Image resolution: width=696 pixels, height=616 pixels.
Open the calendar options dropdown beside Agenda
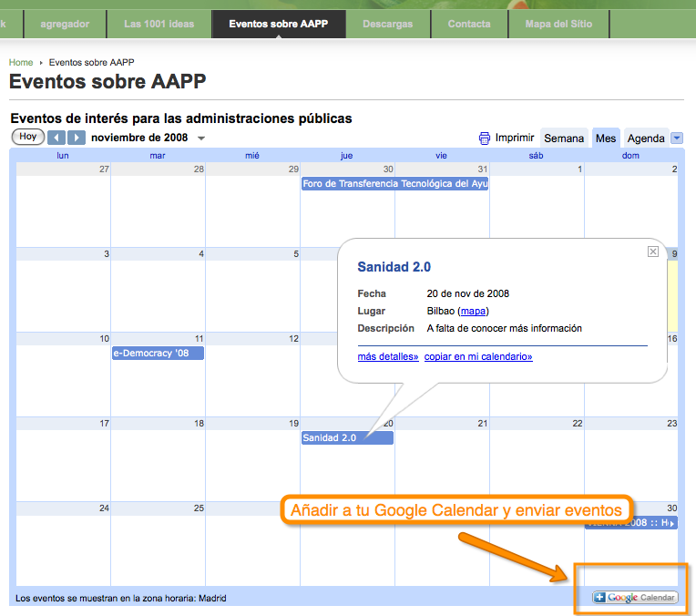coord(677,139)
